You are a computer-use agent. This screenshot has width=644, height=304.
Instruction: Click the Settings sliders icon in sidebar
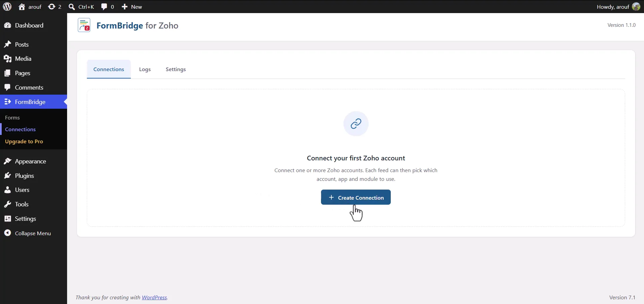coord(7,219)
